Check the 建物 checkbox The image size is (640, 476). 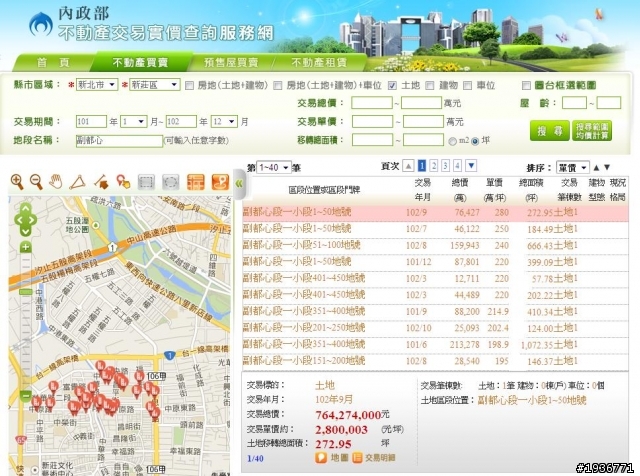(429, 85)
